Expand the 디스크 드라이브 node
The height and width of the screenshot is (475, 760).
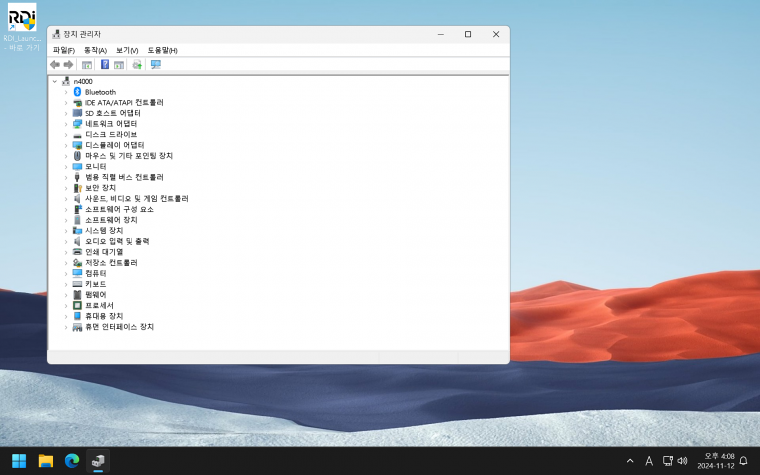click(x=66, y=135)
